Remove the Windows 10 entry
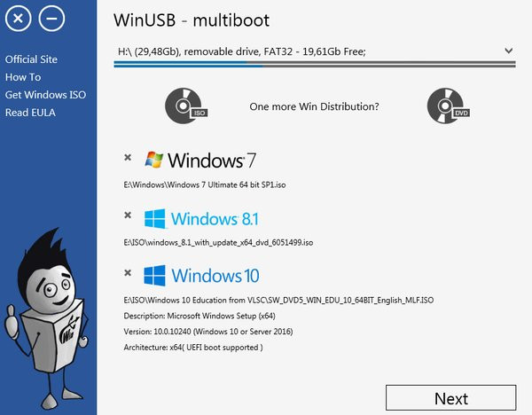This screenshot has height=415, width=532. pyautogui.click(x=128, y=272)
